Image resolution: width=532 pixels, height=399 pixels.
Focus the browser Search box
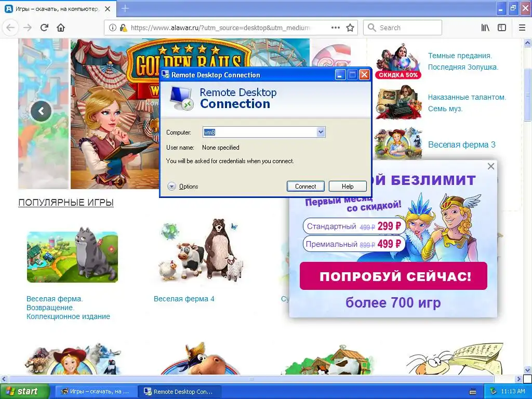coord(403,28)
